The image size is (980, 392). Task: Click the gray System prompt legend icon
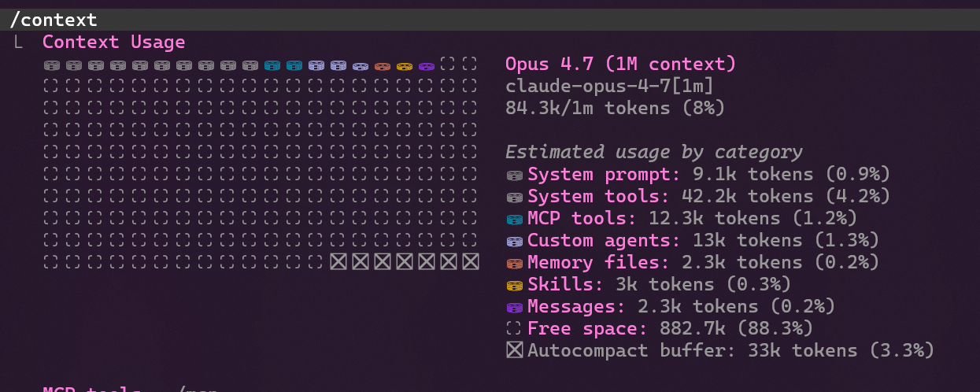514,174
